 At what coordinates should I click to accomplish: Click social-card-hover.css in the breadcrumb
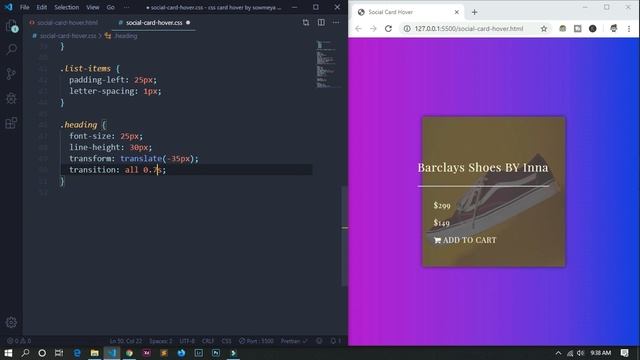pyautogui.click(x=68, y=36)
